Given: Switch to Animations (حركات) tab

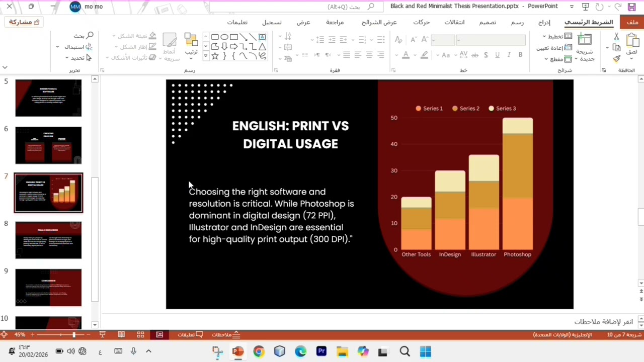Looking at the screenshot, I should click(421, 22).
